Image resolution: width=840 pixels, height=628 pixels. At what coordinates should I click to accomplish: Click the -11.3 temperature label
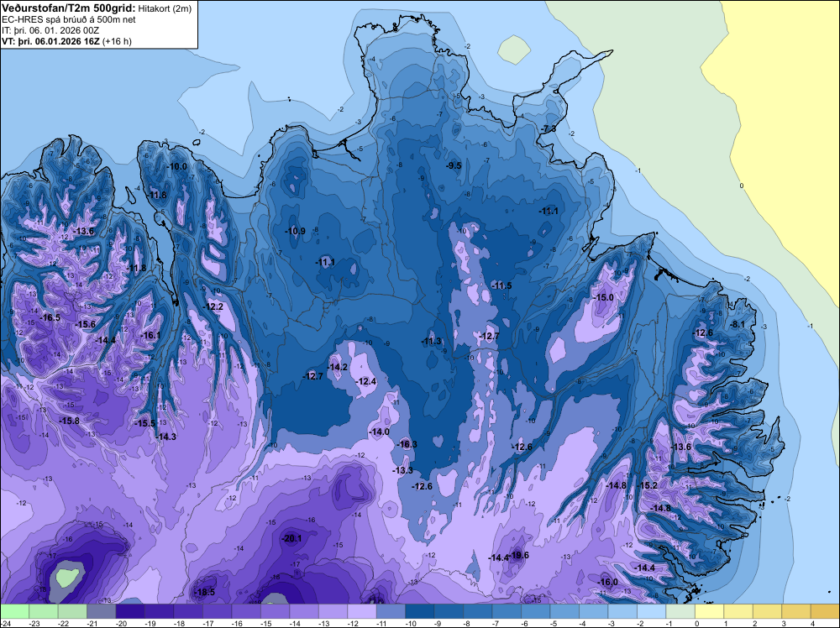click(x=431, y=341)
